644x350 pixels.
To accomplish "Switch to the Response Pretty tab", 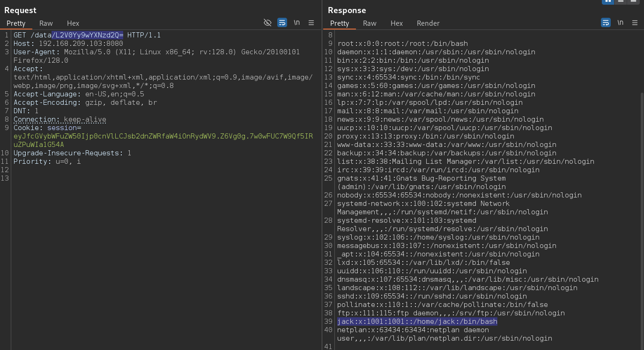I will pyautogui.click(x=340, y=23).
